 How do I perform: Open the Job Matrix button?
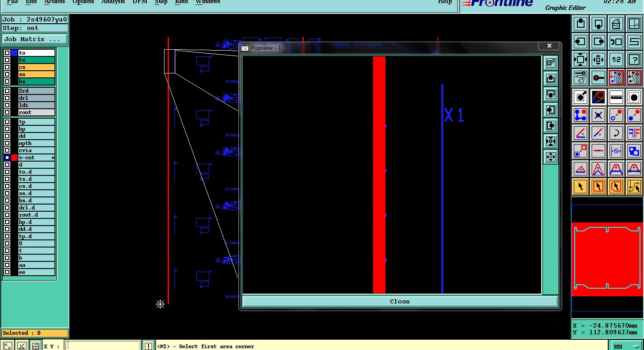point(35,39)
